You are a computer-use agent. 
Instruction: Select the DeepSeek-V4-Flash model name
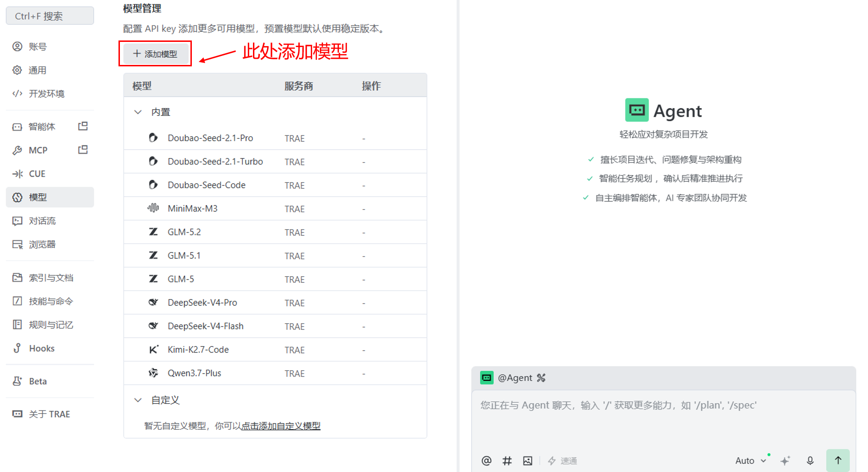[x=205, y=326]
